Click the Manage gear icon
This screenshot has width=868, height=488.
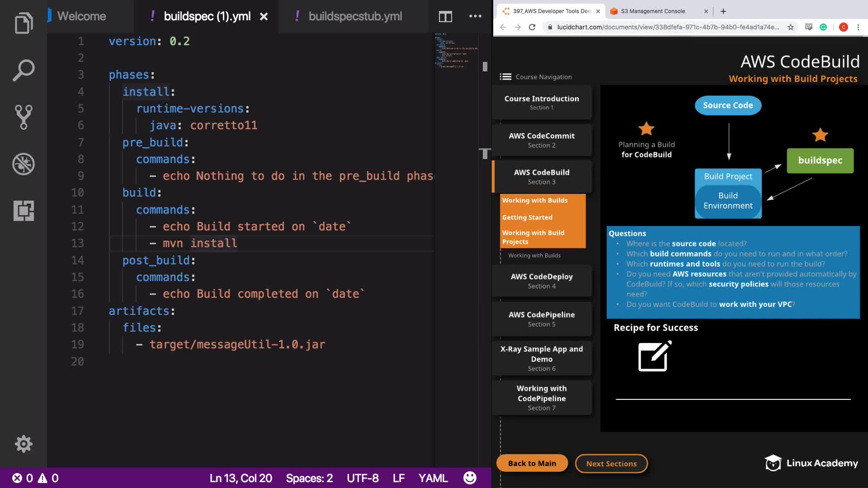click(24, 444)
